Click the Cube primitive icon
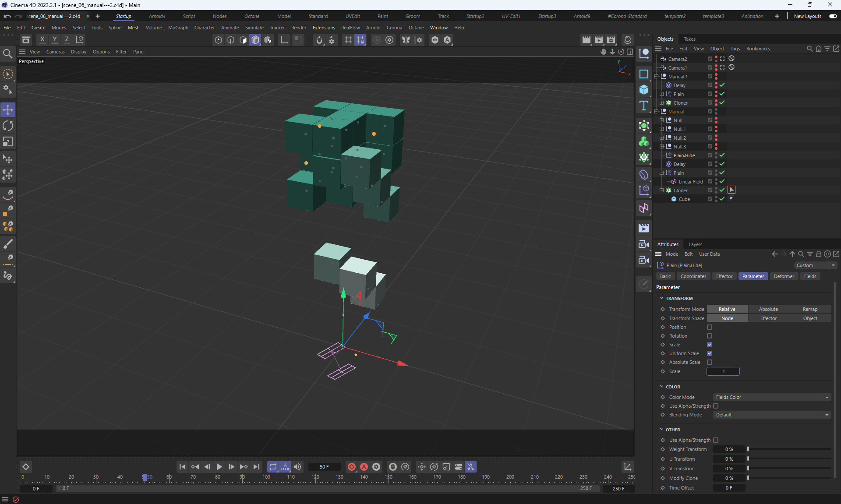This screenshot has width=841, height=504. 643,90
